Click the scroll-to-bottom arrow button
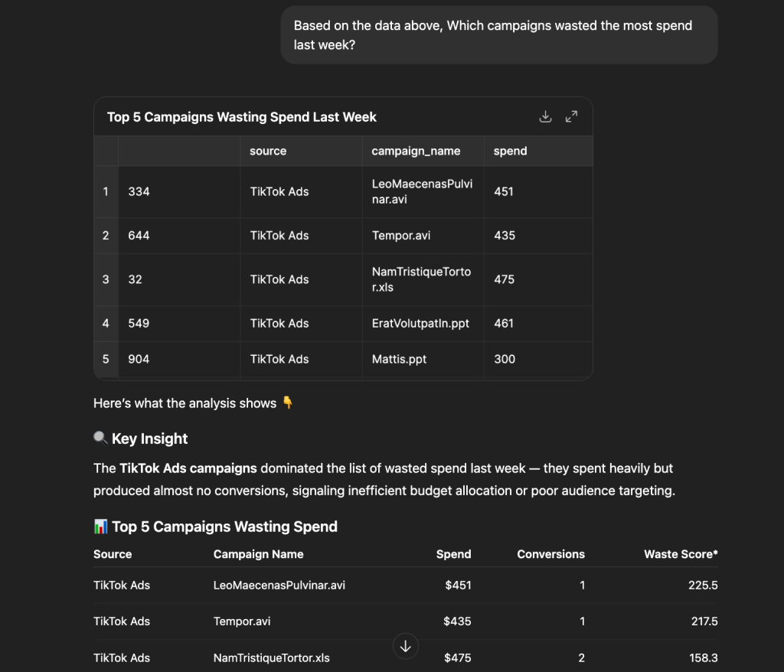The height and width of the screenshot is (672, 784). [x=405, y=646]
